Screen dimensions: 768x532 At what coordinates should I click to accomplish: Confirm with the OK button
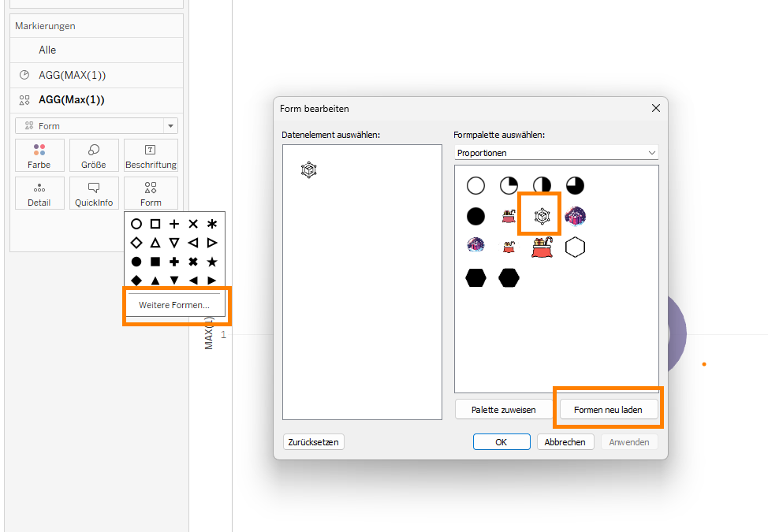pos(501,442)
